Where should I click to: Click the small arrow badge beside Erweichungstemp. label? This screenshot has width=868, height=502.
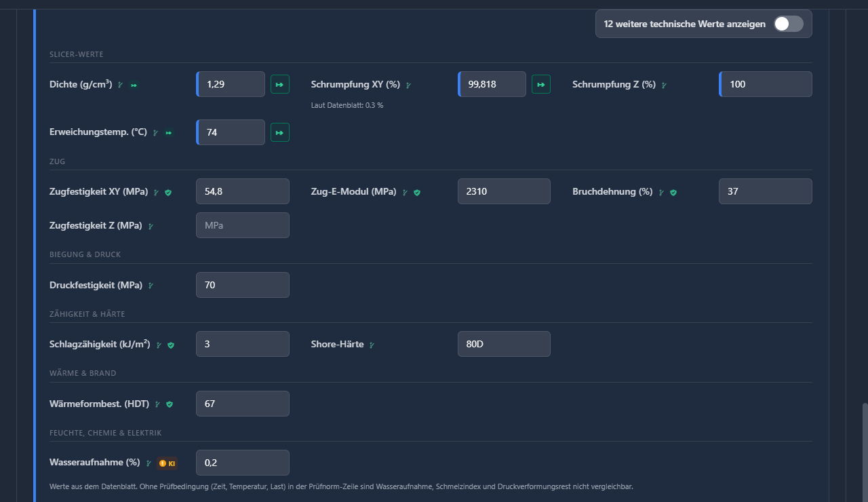click(x=169, y=133)
